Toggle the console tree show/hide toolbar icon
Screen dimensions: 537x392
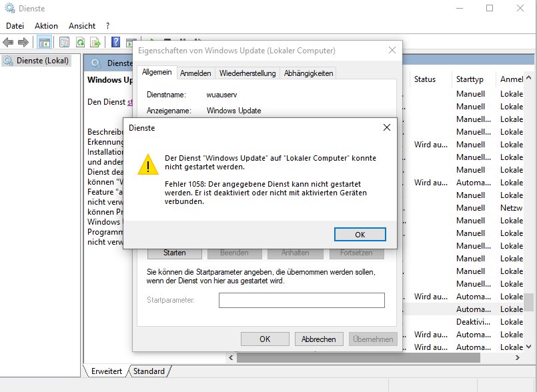tap(45, 43)
